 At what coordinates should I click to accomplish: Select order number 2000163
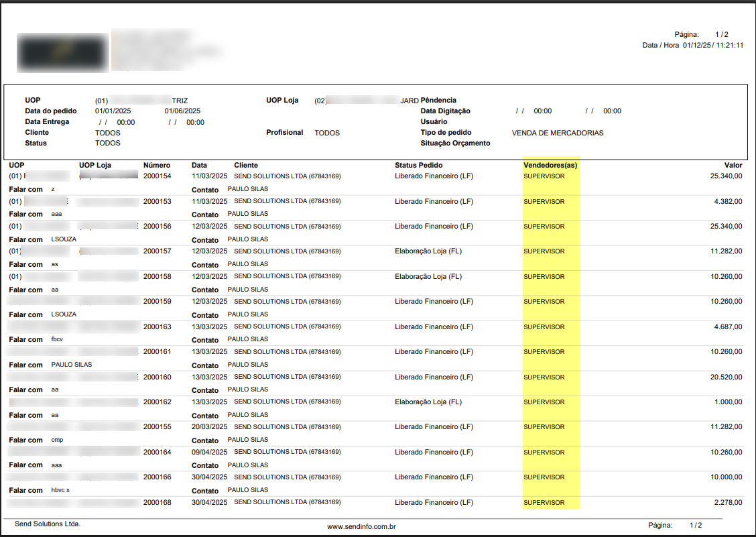click(x=157, y=327)
